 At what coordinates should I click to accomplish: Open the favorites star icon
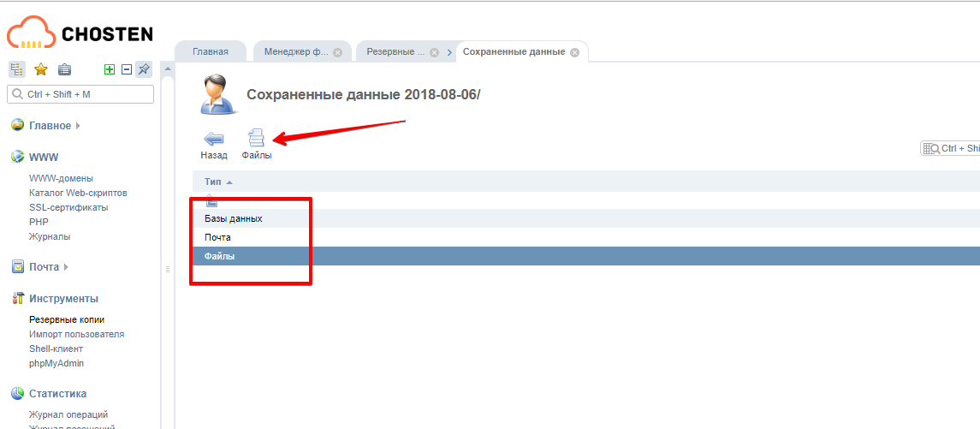40,69
